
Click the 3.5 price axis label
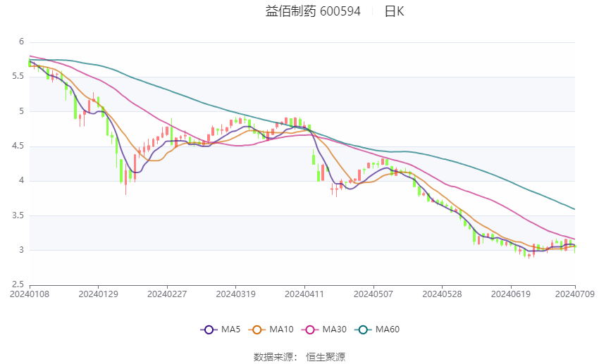pos(18,215)
